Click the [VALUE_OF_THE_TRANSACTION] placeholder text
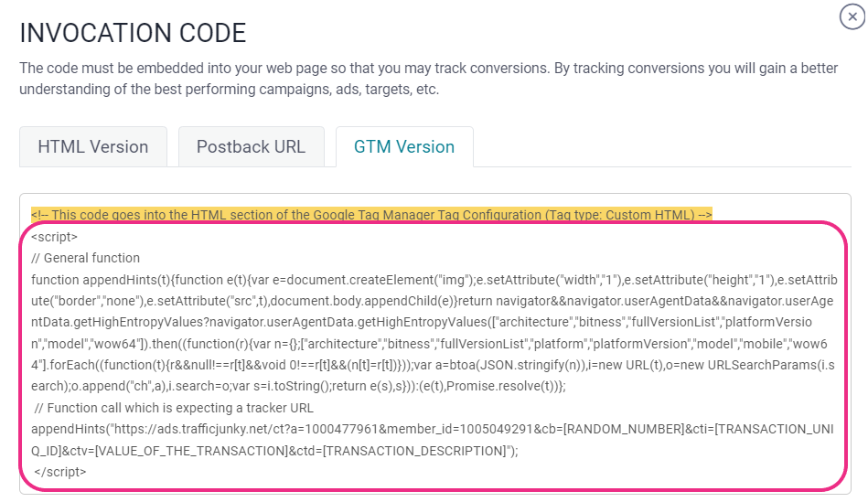868x502 pixels. click(192, 451)
